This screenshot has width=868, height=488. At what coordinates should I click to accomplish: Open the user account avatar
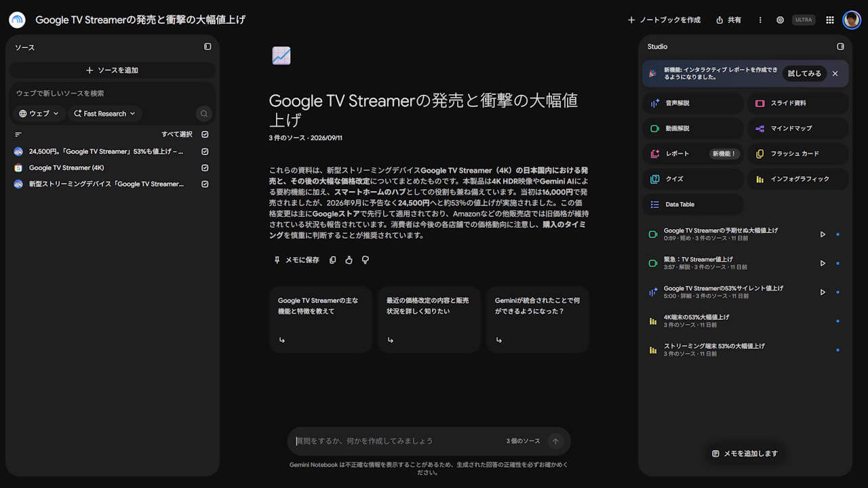pyautogui.click(x=852, y=20)
